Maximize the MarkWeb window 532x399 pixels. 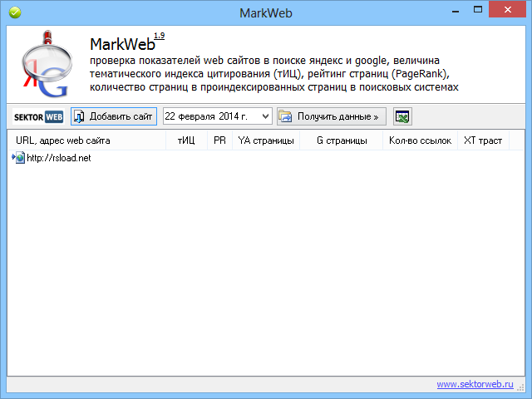coord(478,10)
